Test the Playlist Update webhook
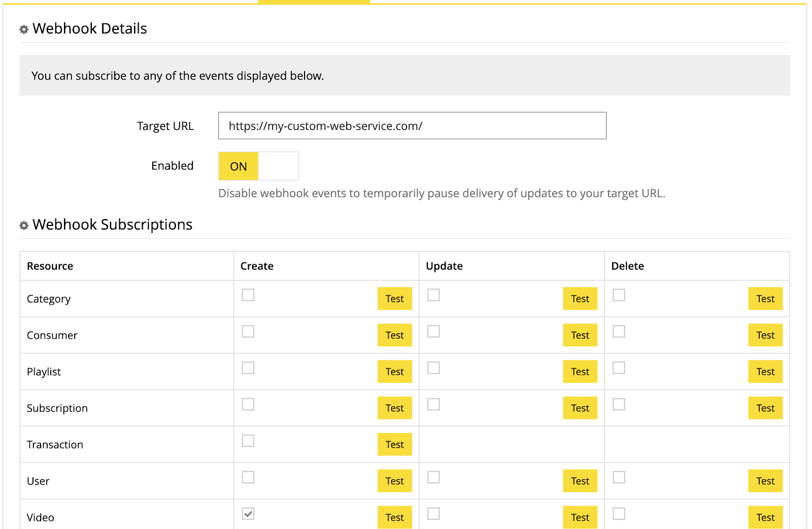The height and width of the screenshot is (529, 812). pos(580,371)
